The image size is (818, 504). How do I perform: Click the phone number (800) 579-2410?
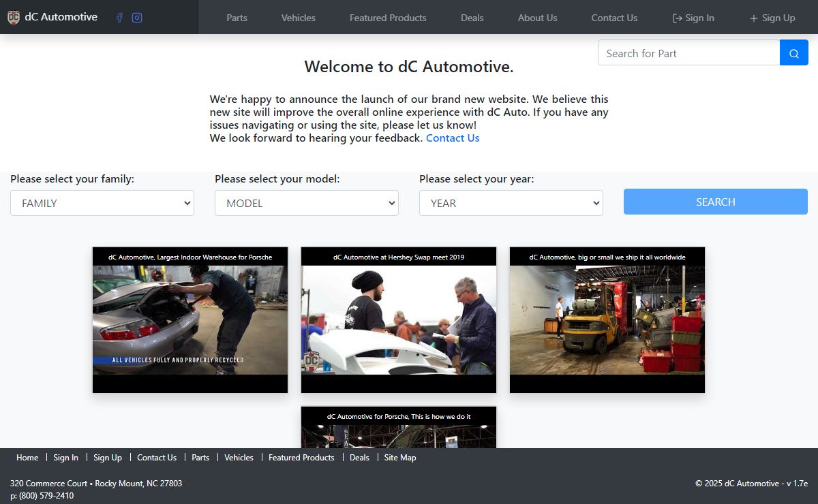click(x=46, y=496)
